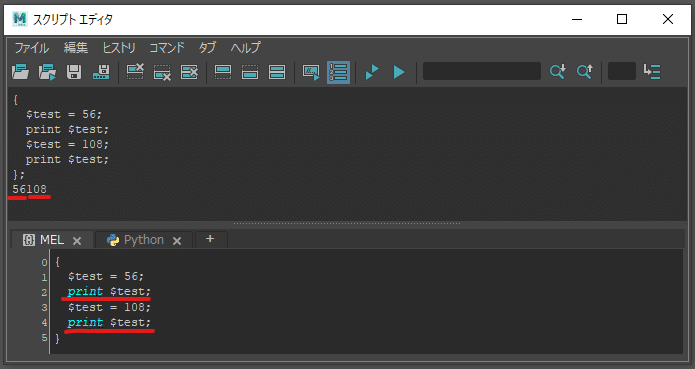Open the タブ menu
The width and height of the screenshot is (695, 369).
(207, 47)
